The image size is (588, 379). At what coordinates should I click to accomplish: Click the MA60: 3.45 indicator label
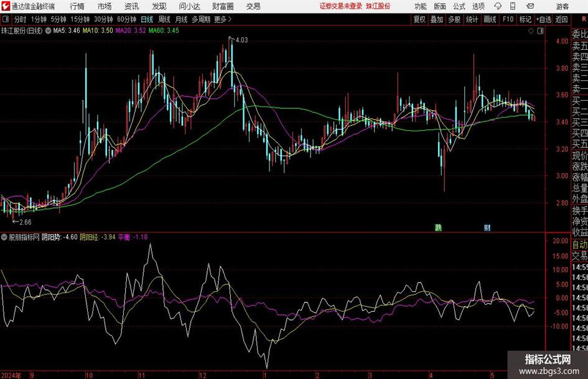tap(164, 30)
